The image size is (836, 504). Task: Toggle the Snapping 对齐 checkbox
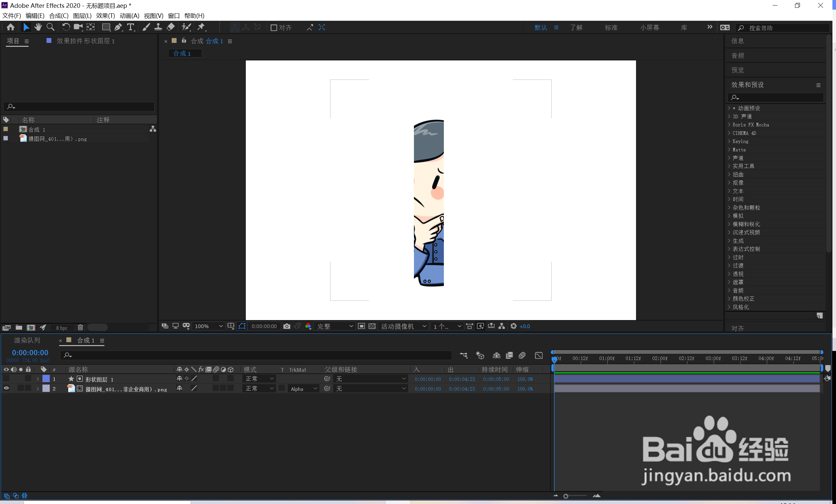pos(274,28)
